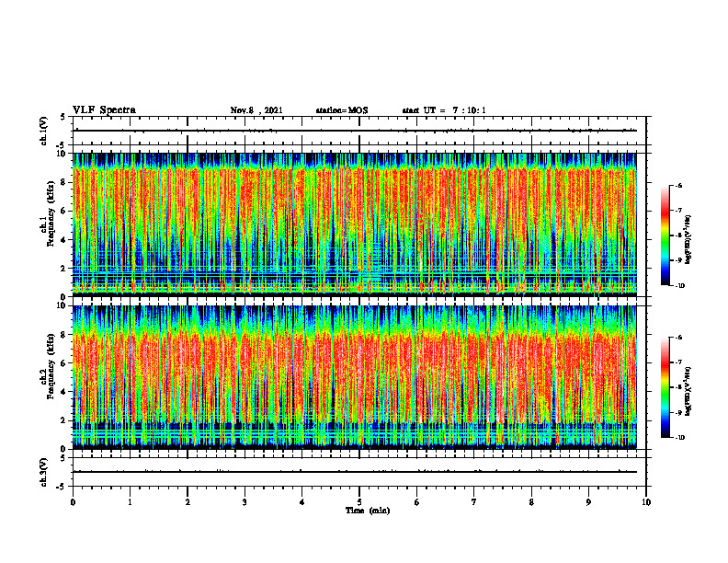Click the "ch.3(V)" waveform axis label
The height and width of the screenshot is (563, 728).
pos(44,472)
